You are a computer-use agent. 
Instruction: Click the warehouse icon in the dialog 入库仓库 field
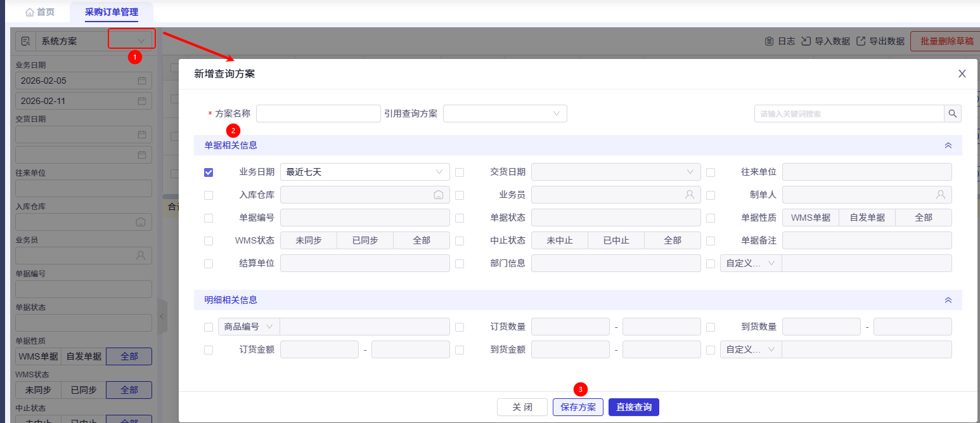pos(439,195)
